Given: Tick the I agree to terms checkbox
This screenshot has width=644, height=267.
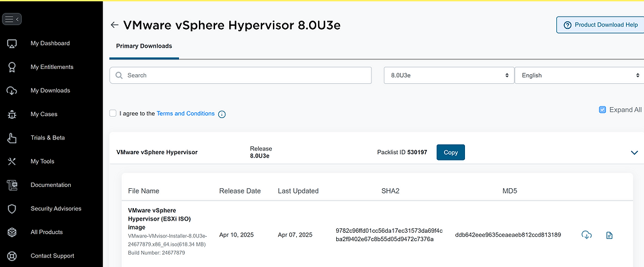Looking at the screenshot, I should click(x=113, y=113).
